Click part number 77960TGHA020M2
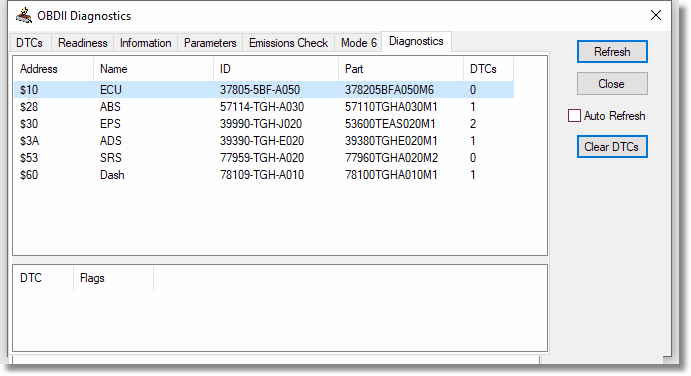 coord(392,158)
